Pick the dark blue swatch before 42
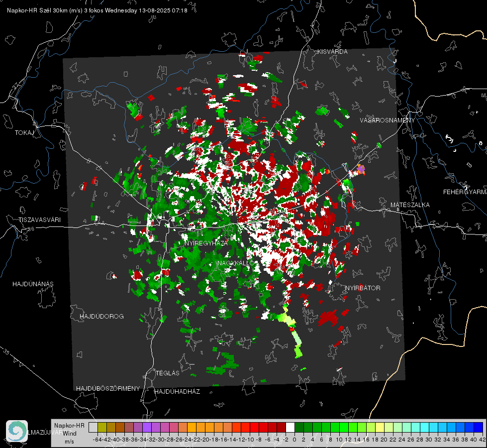Viewport: 487px width, 448px height. 479,427
